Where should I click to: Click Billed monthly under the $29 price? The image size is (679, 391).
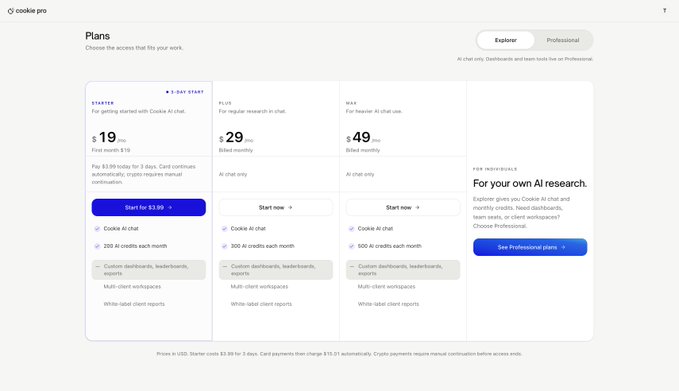pos(236,150)
